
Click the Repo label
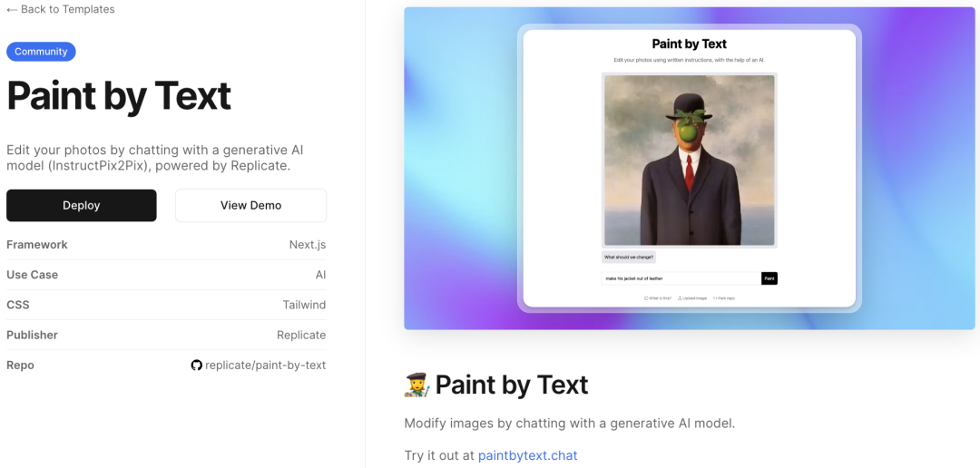point(20,365)
